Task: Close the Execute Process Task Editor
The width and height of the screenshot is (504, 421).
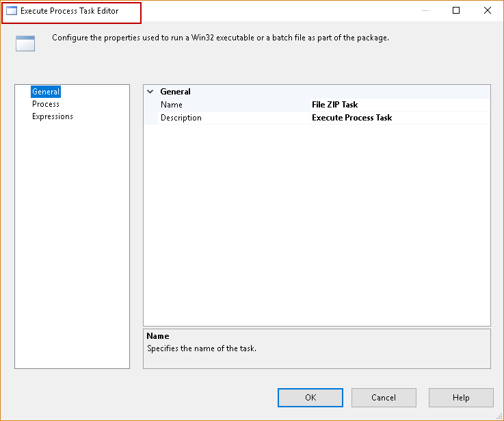Action: [x=487, y=11]
